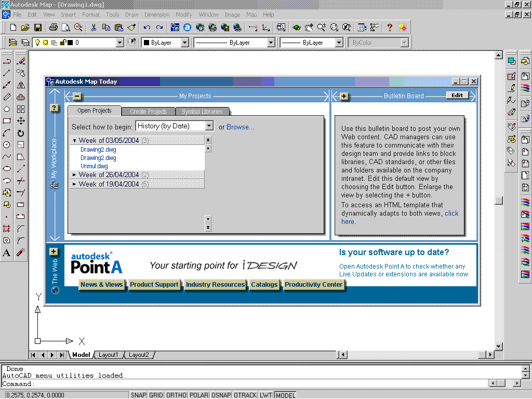Toggle MODEL space button in status bar
Viewport: 532px width, 399px height.
click(285, 395)
